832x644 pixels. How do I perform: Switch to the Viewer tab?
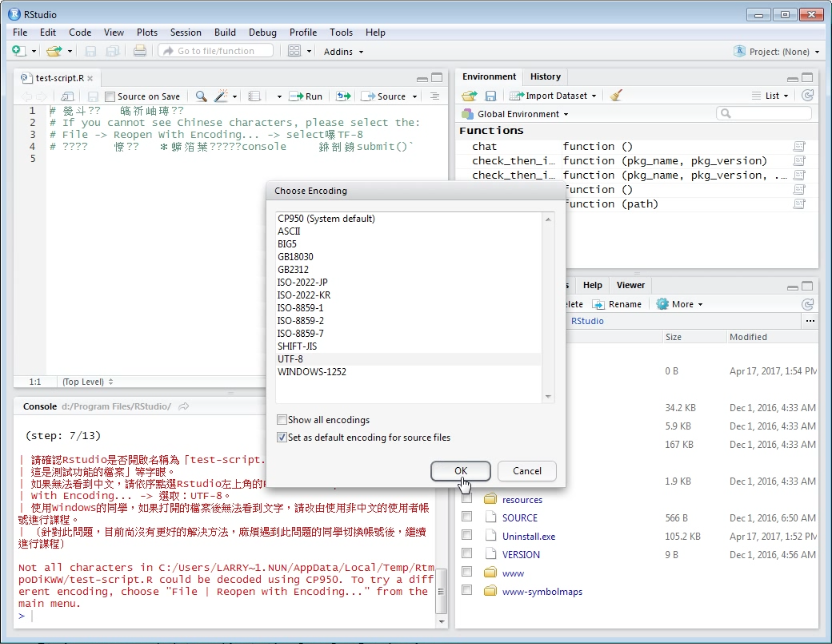[630, 285]
